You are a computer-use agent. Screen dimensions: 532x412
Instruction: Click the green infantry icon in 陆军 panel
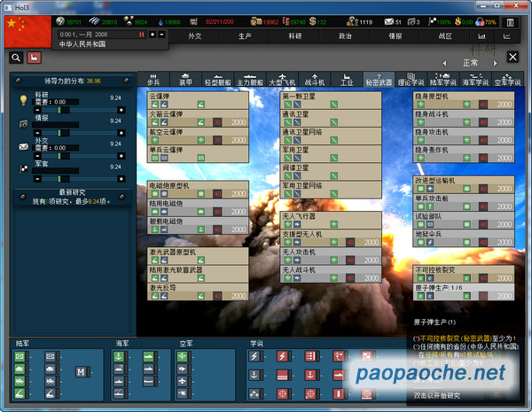pyautogui.click(x=20, y=356)
